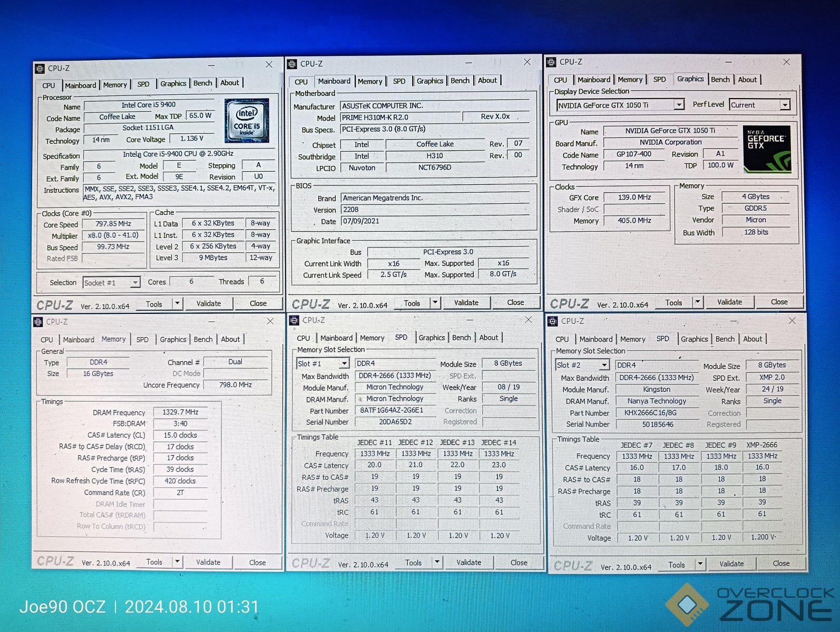Click Validate in the Slot #2 window
This screenshot has height=632, width=840.
pyautogui.click(x=732, y=564)
